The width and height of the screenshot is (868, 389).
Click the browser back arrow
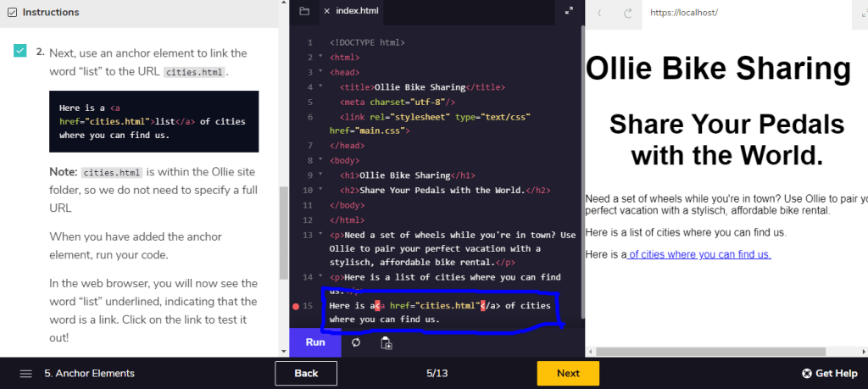pyautogui.click(x=600, y=13)
